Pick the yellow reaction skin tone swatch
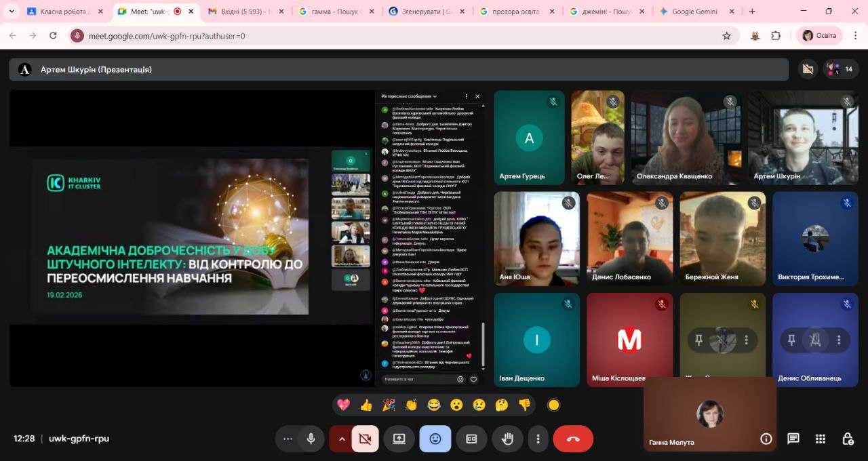 pos(553,405)
